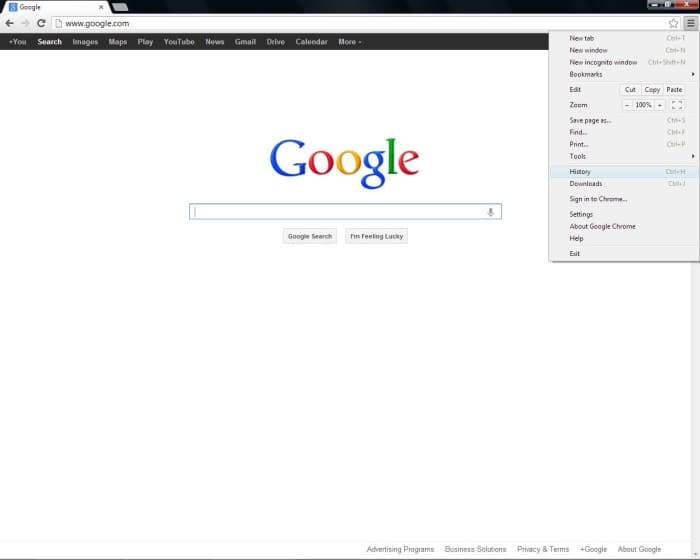Image resolution: width=700 pixels, height=560 pixels.
Task: Choose Find in the Chrome menu
Action: pos(624,132)
